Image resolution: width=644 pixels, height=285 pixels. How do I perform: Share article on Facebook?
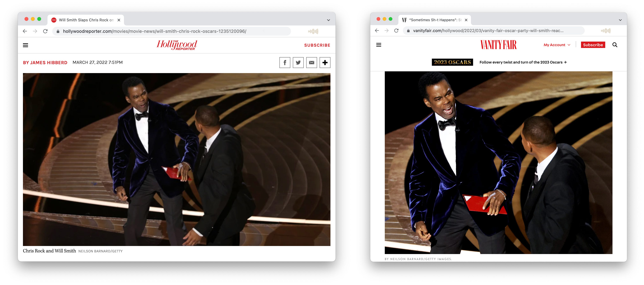click(x=285, y=62)
